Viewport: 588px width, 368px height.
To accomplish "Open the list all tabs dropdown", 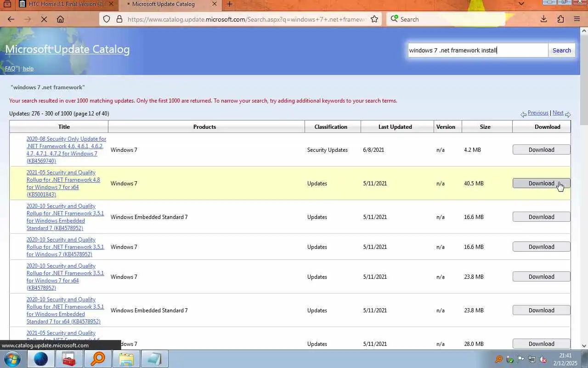I will pos(521,4).
